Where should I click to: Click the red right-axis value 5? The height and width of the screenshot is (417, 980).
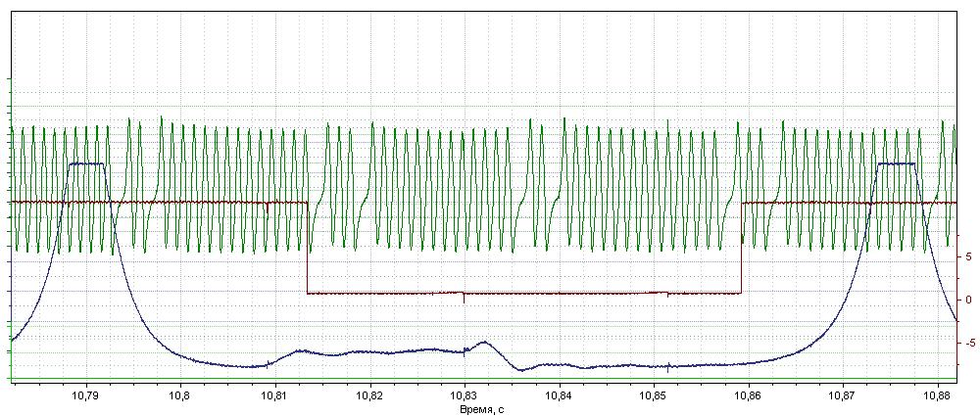click(967, 255)
